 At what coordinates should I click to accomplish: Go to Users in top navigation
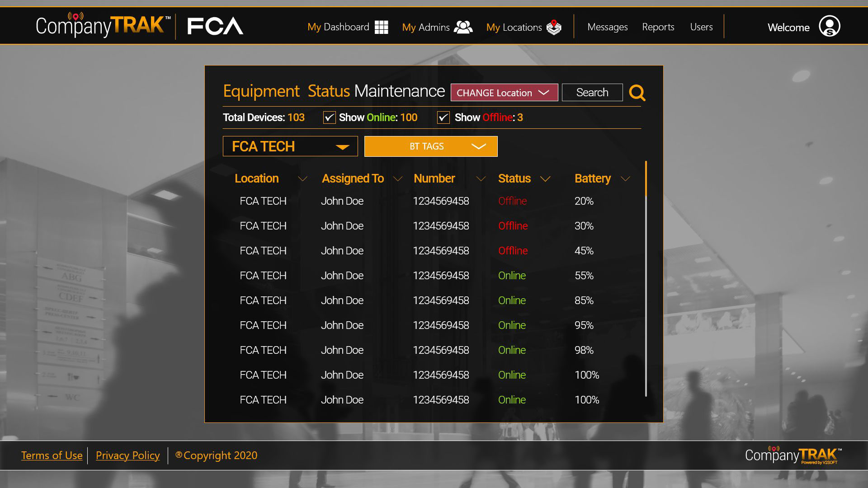coord(701,27)
